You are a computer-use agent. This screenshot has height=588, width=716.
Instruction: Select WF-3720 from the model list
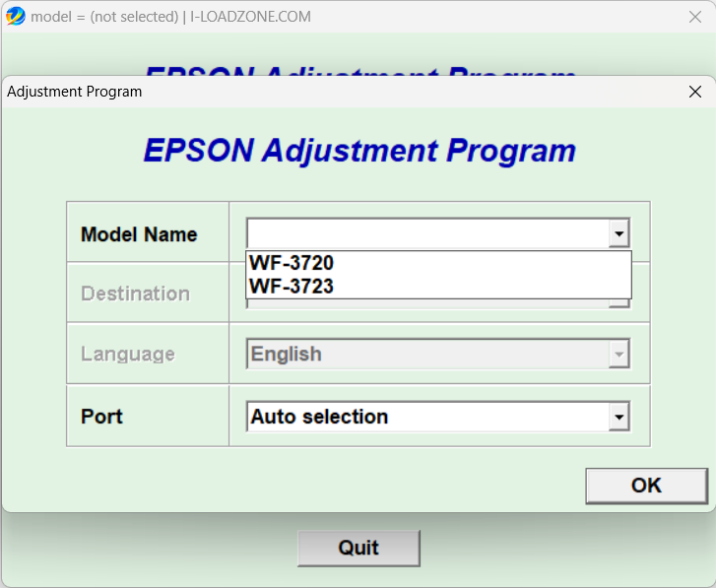[438, 263]
